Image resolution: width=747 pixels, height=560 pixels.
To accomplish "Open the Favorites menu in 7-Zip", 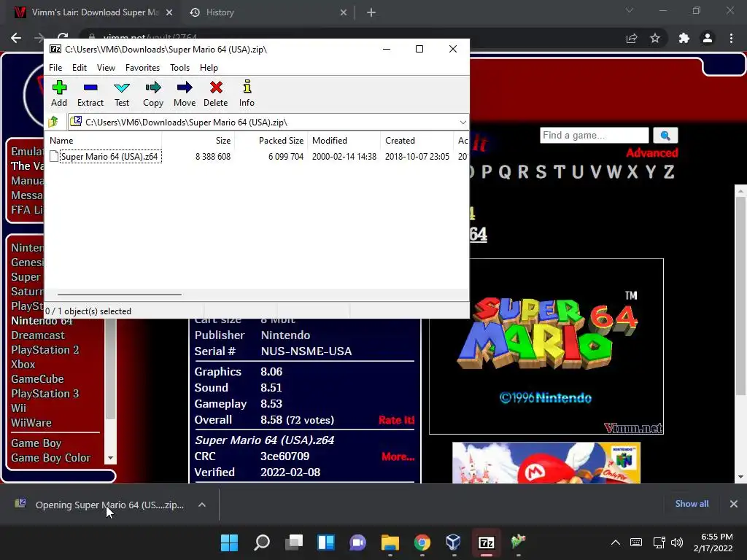I will (142, 68).
